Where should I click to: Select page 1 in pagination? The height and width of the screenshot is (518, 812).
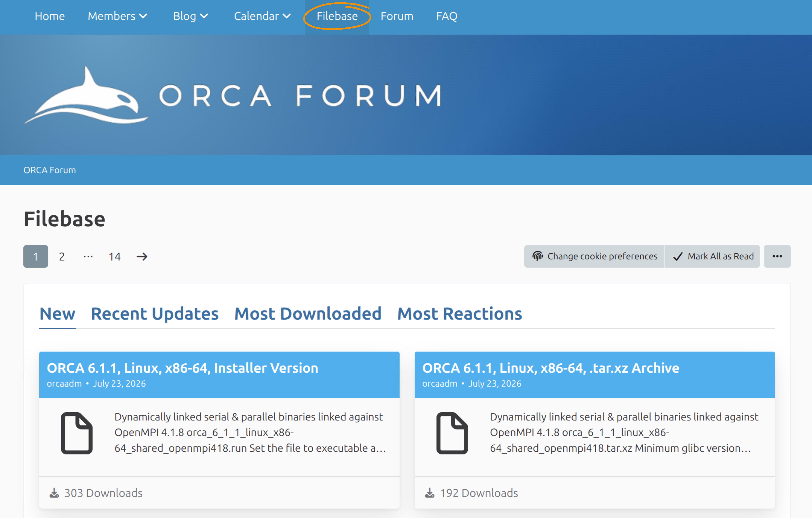pos(36,256)
